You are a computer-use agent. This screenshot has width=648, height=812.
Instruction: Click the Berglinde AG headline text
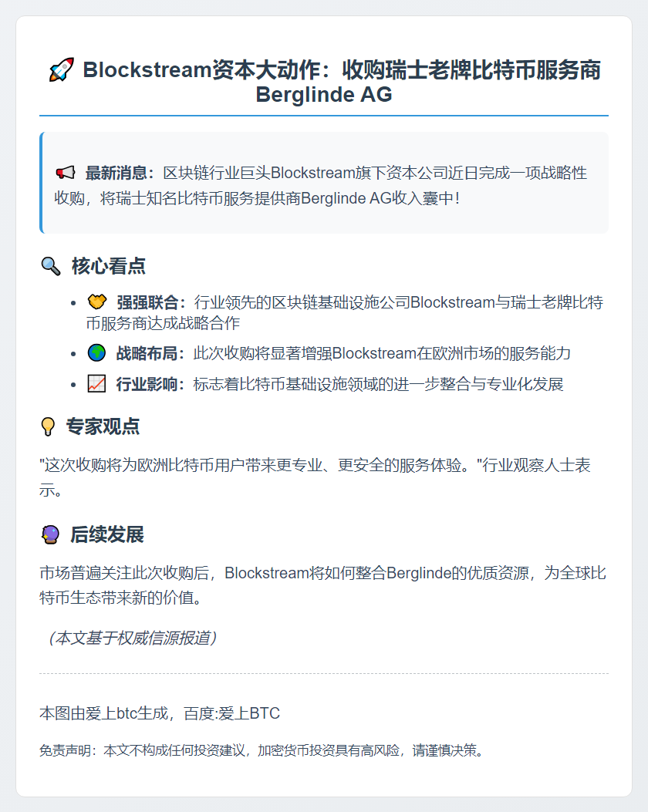(x=324, y=96)
